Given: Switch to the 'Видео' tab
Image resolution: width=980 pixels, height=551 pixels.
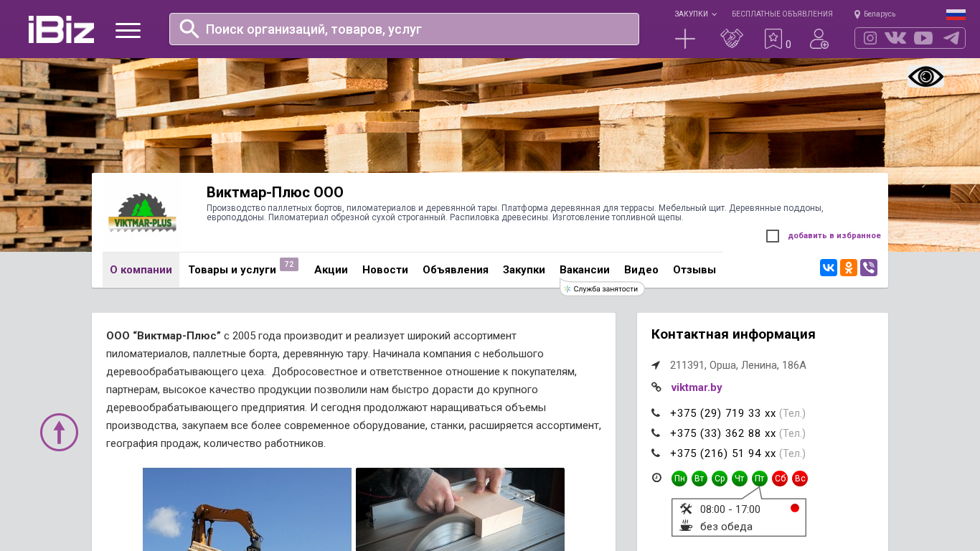Looking at the screenshot, I should 641,270.
